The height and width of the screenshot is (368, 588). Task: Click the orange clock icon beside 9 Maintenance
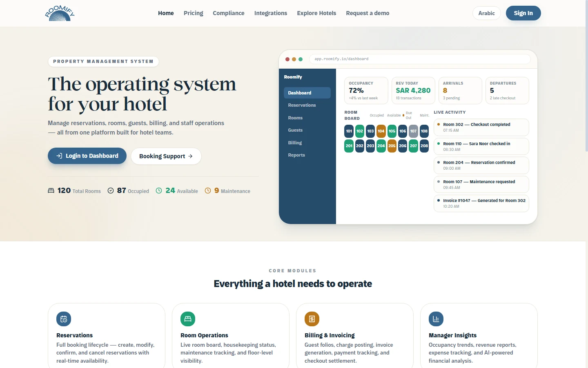(208, 191)
